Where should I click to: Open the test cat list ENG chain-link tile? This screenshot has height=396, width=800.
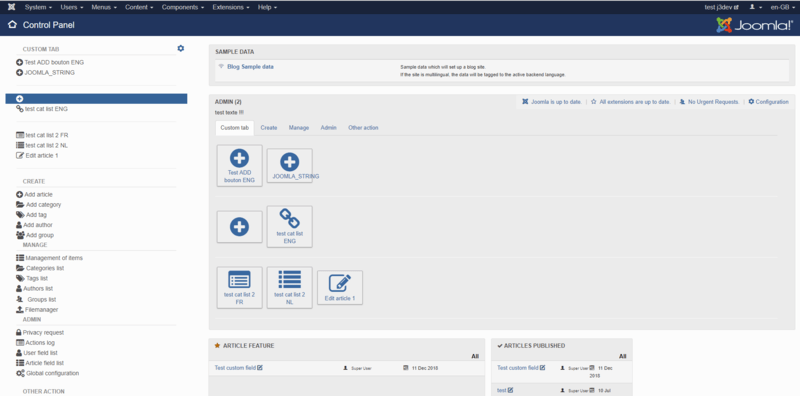point(289,227)
